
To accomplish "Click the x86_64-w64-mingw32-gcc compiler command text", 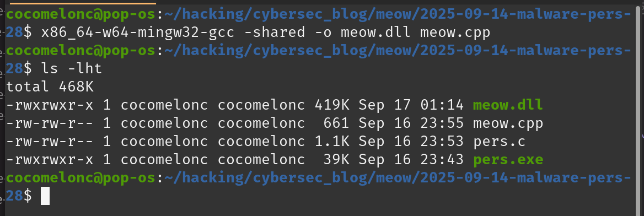I will click(138, 33).
